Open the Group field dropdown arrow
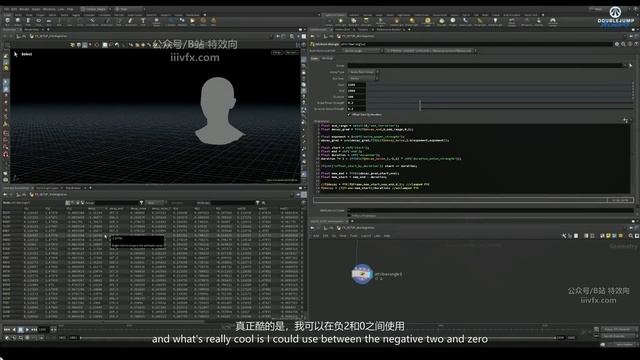The height and width of the screenshot is (360, 640). click(625, 65)
